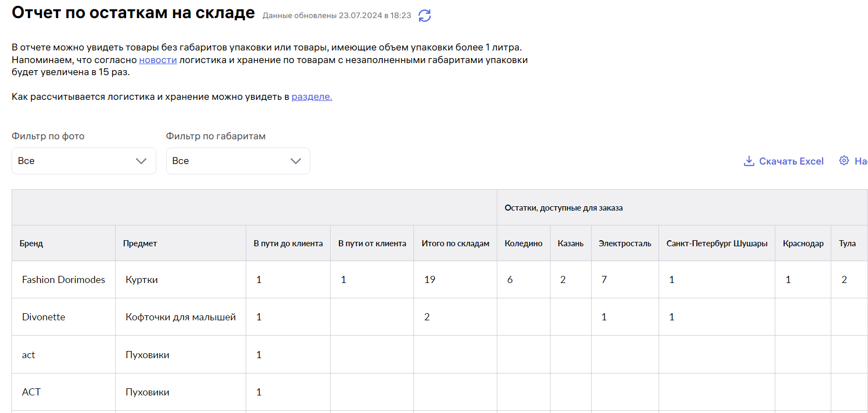This screenshot has width=868, height=413.
Task: Click the Итого по складам column header
Action: [455, 244]
